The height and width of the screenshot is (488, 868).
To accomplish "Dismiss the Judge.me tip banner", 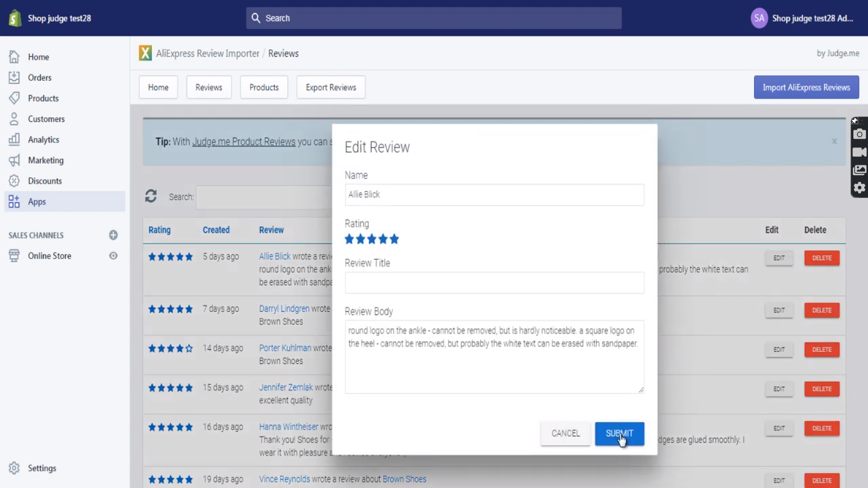I will point(834,142).
